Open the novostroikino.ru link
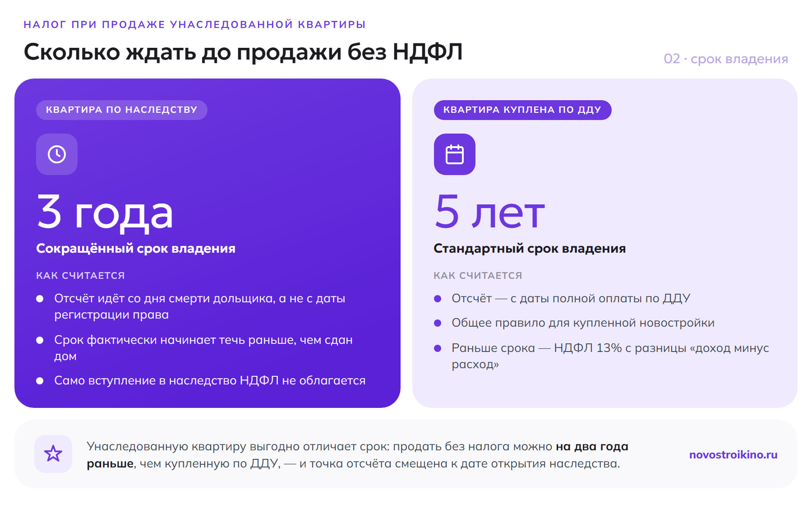812x518 pixels. 733,455
